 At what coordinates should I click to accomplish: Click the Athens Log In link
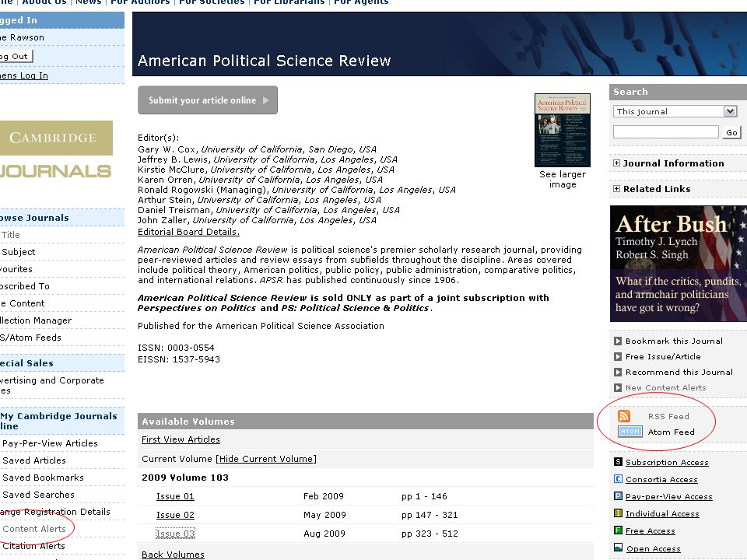click(24, 75)
